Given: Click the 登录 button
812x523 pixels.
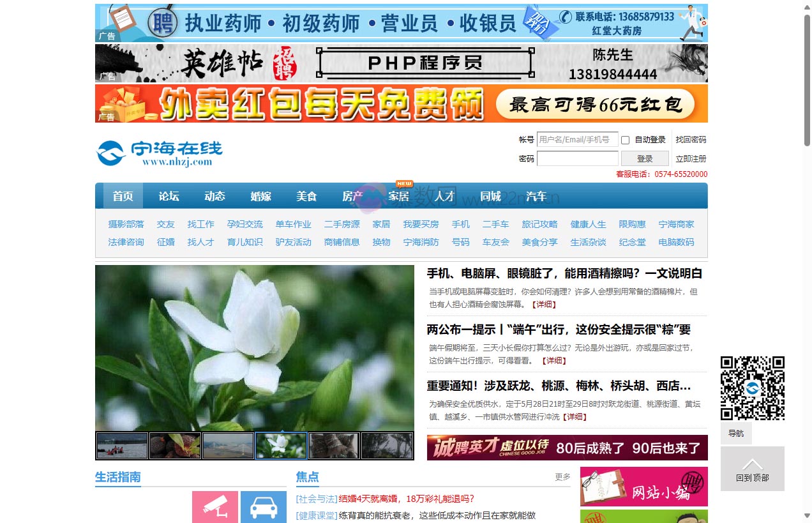Looking at the screenshot, I should [645, 158].
